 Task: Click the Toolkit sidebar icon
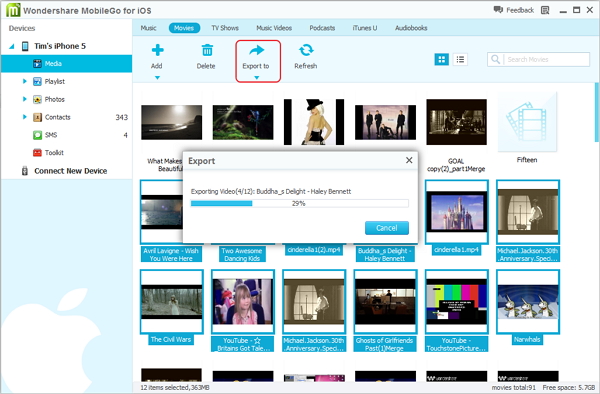[37, 153]
